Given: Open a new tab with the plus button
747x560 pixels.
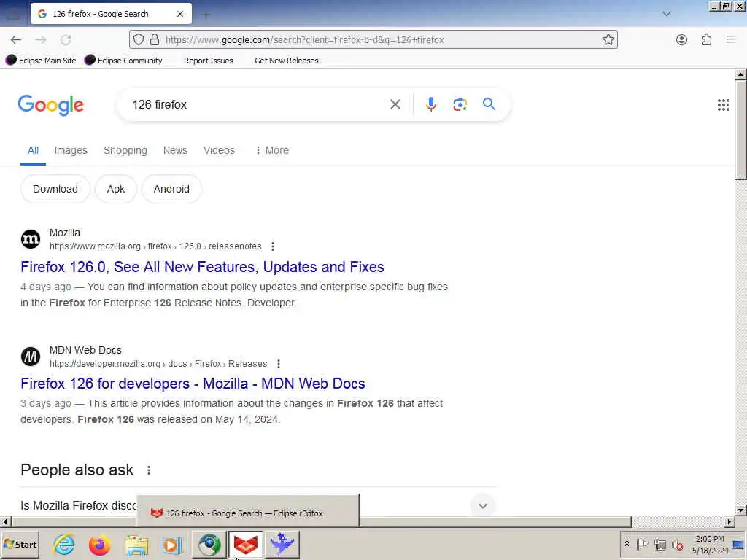Looking at the screenshot, I should 206,15.
